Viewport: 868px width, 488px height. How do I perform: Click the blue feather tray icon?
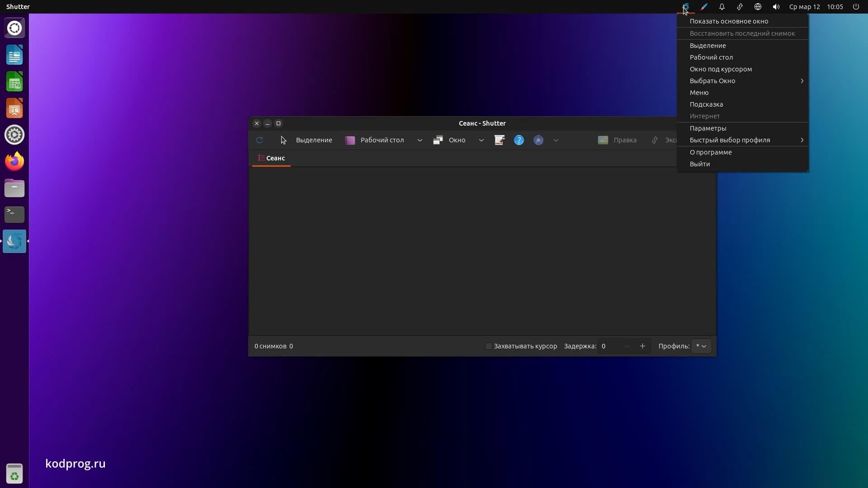tap(704, 7)
